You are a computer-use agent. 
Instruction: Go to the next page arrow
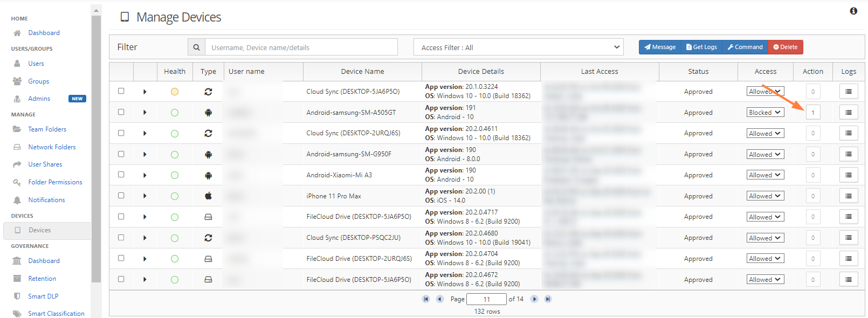(x=534, y=299)
